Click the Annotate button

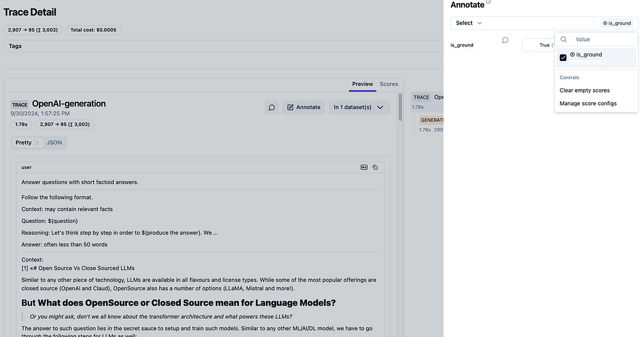(304, 107)
